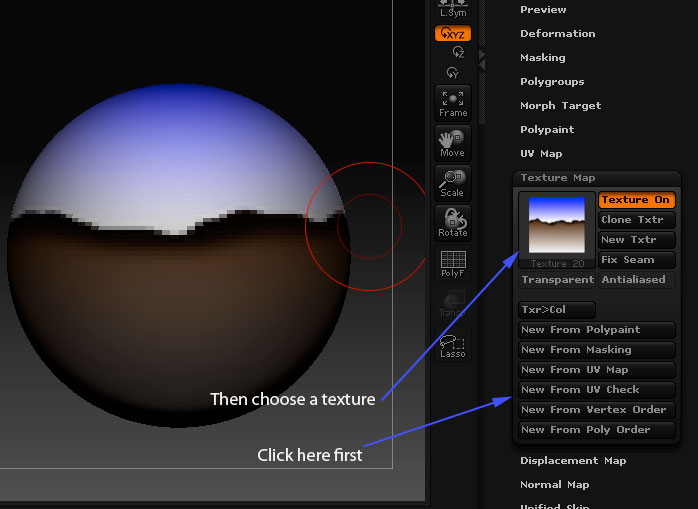This screenshot has height=509, width=698.
Task: Click the New Txtr button
Action: tap(636, 240)
